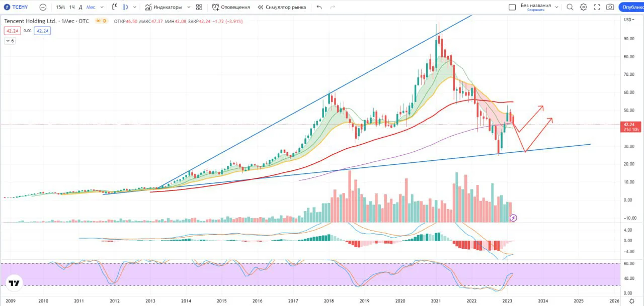The image size is (644, 306).
Task: Open the indicator templates grid icon
Action: click(x=199, y=7)
